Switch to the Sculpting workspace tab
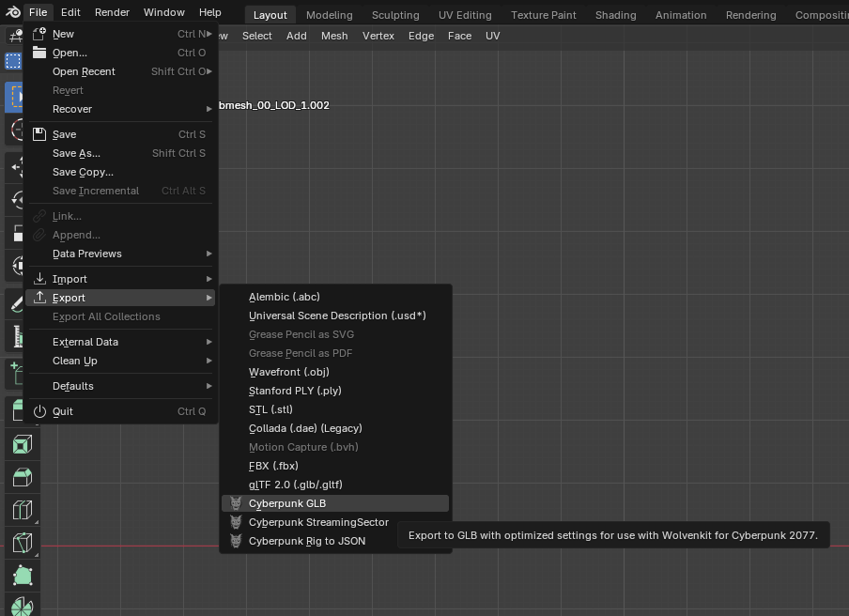Image resolution: width=849 pixels, height=616 pixels. (395, 15)
